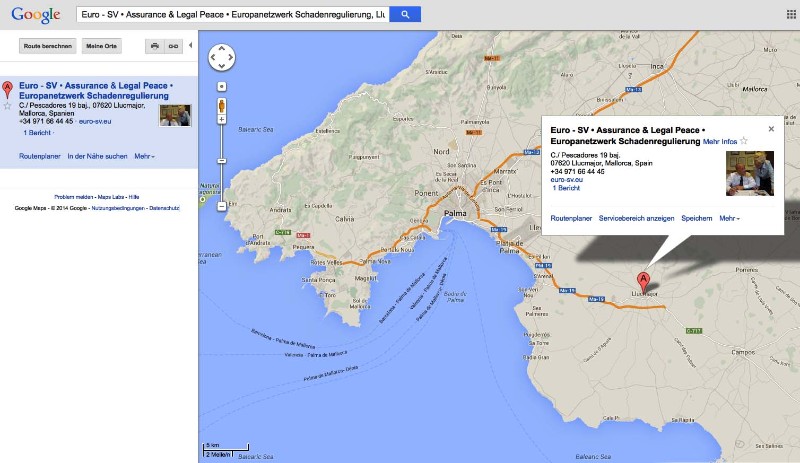Click the map scale bar
The image size is (800, 463).
coord(226,450)
